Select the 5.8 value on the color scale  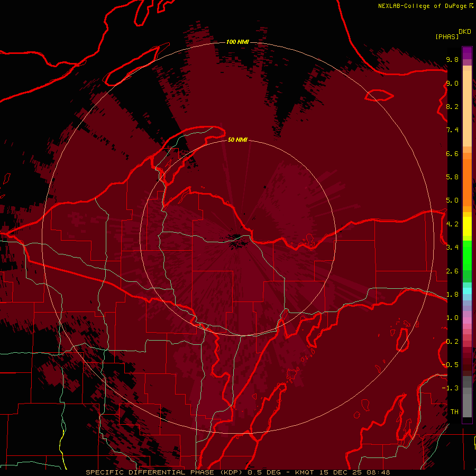pos(452,177)
